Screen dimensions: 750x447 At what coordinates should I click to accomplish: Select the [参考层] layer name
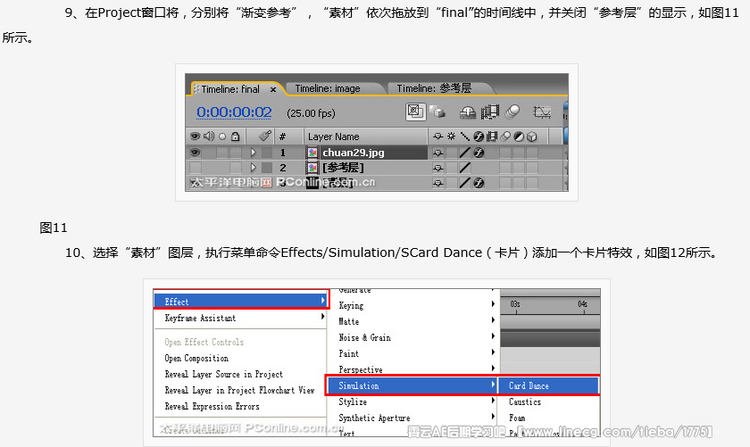[343, 168]
